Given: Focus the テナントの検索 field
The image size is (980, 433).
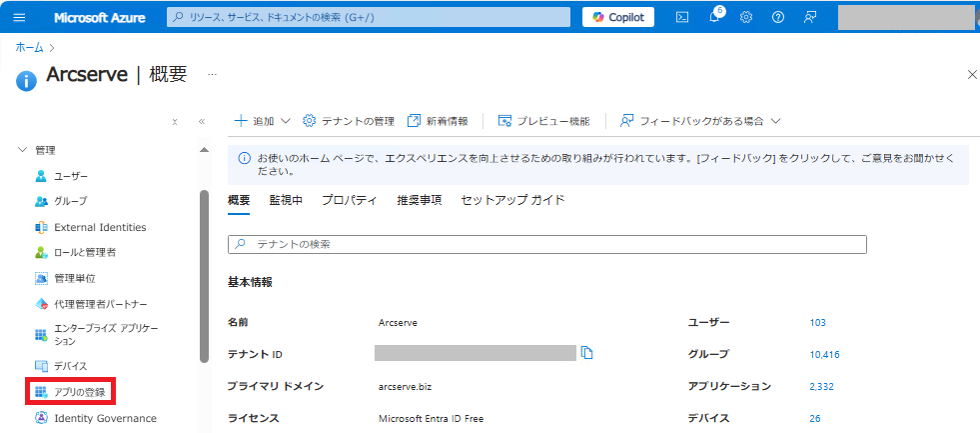Looking at the screenshot, I should click(546, 245).
